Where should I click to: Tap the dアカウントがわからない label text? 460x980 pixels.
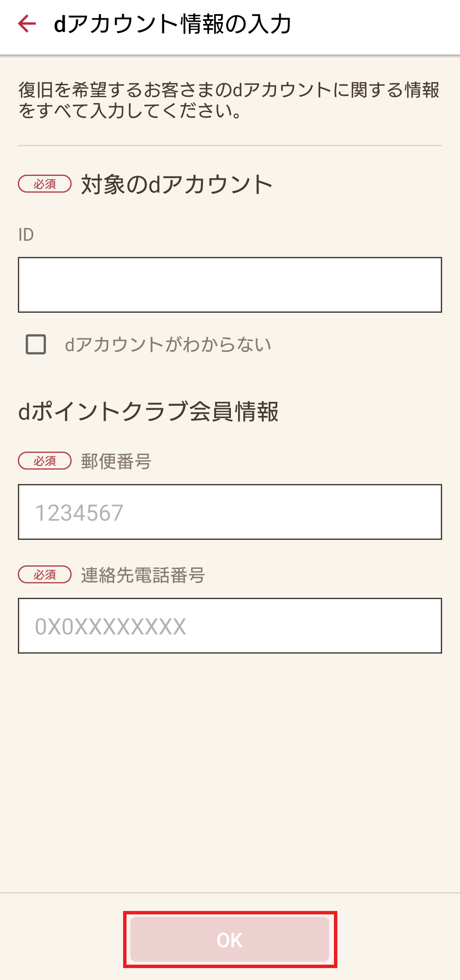click(x=168, y=344)
